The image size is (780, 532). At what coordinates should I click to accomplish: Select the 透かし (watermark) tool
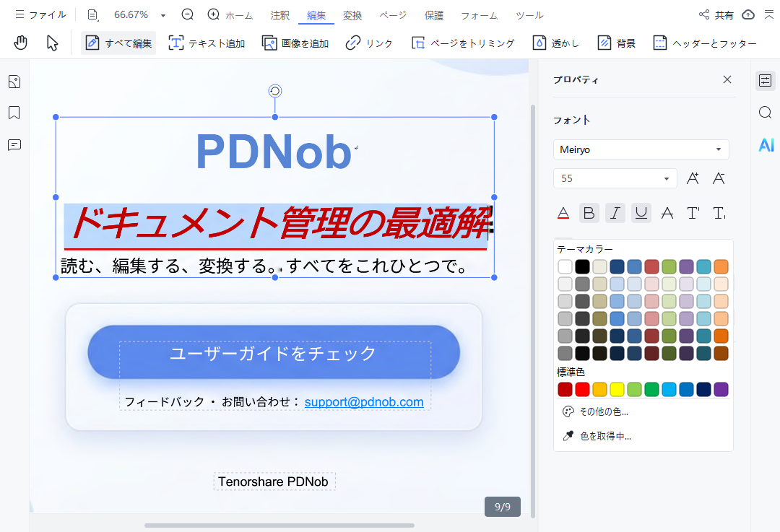point(556,43)
